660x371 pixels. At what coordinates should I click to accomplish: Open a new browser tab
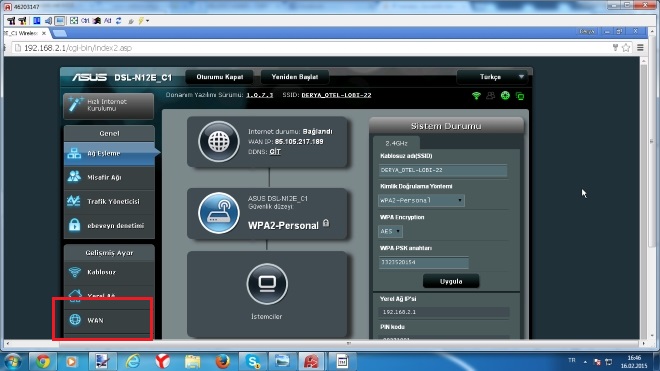pyautogui.click(x=59, y=33)
